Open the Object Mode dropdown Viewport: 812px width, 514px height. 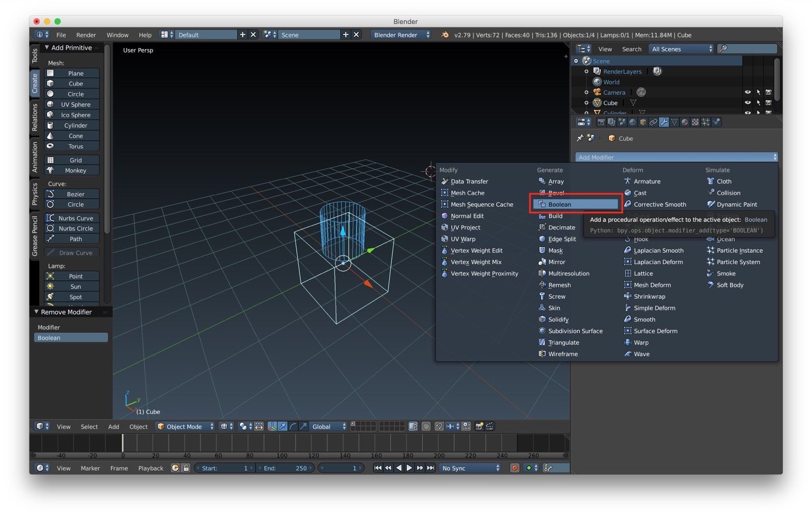185,426
